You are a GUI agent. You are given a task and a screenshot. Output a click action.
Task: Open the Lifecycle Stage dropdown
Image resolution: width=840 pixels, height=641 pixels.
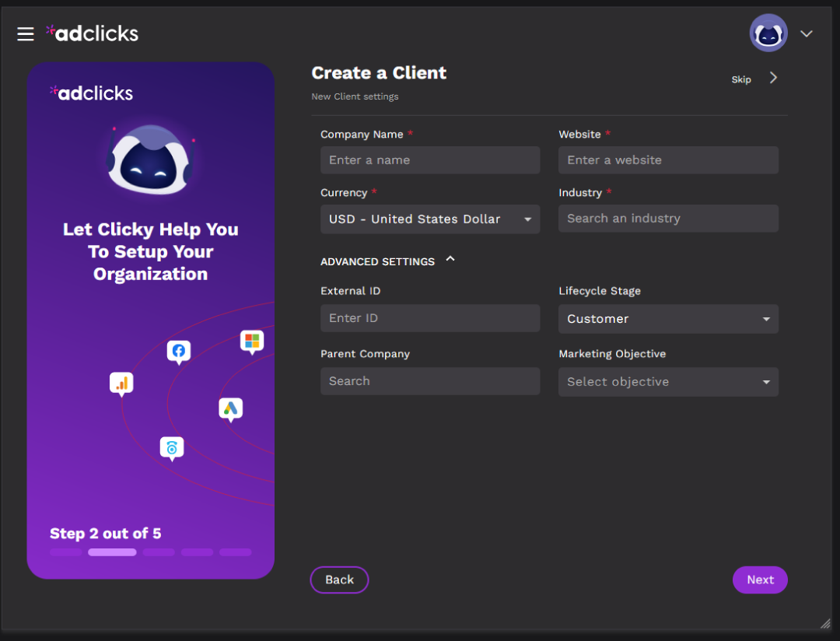tap(668, 319)
